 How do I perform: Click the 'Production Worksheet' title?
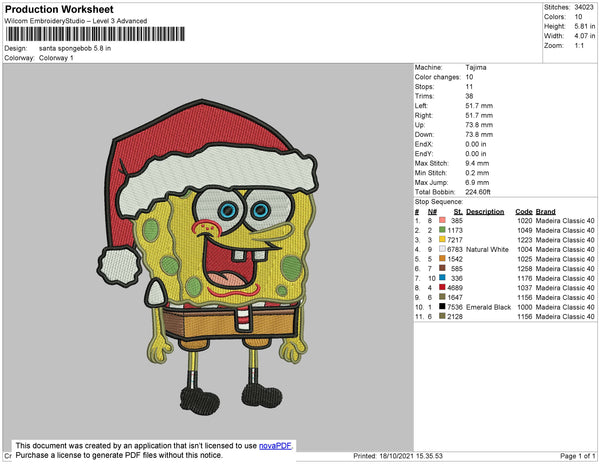point(59,10)
